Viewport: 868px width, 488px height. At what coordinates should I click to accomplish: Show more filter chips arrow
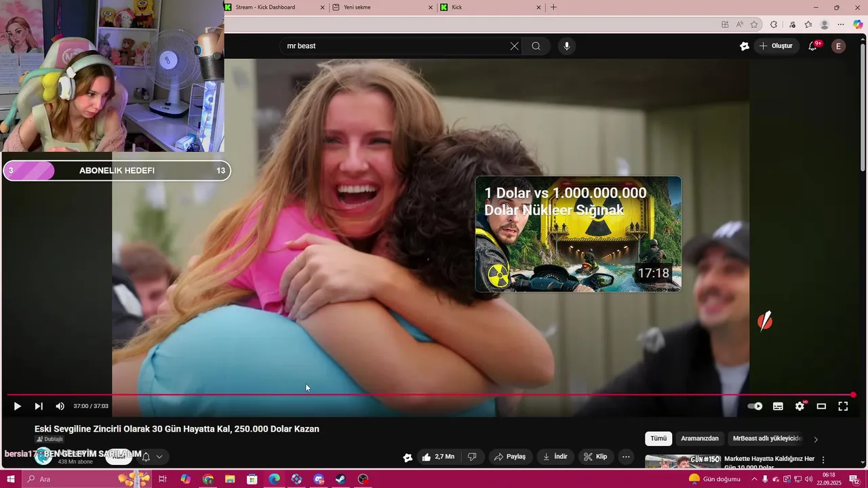tap(816, 439)
